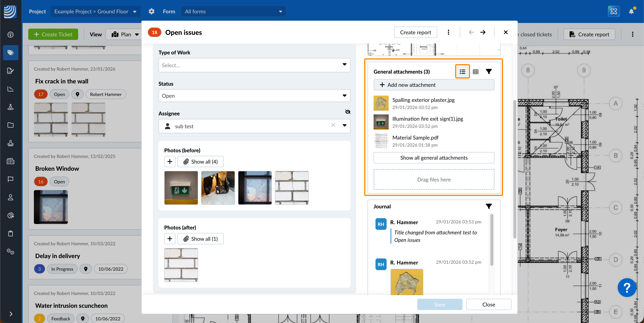Expand the sidebar with bottom chevron
The image size is (644, 323).
[x=11, y=314]
